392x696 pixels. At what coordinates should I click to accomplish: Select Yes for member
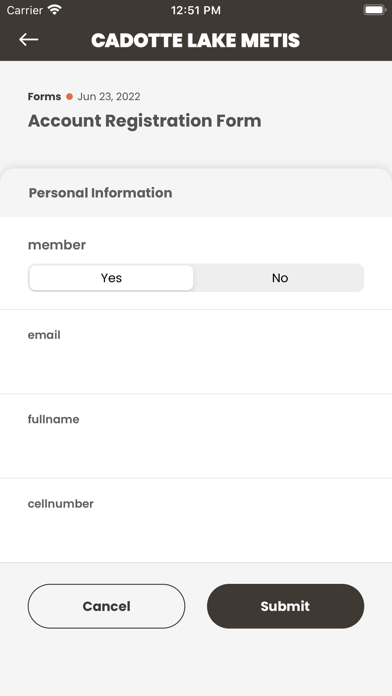click(111, 278)
